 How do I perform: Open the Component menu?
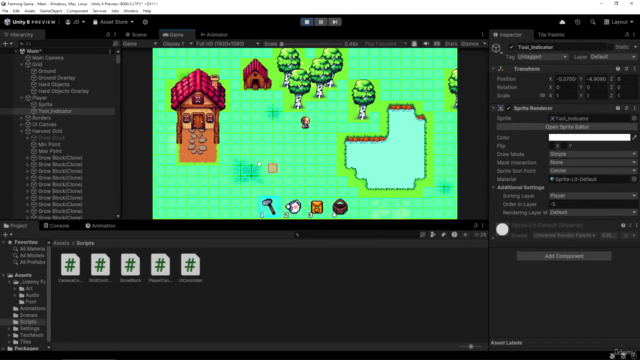coord(77,11)
